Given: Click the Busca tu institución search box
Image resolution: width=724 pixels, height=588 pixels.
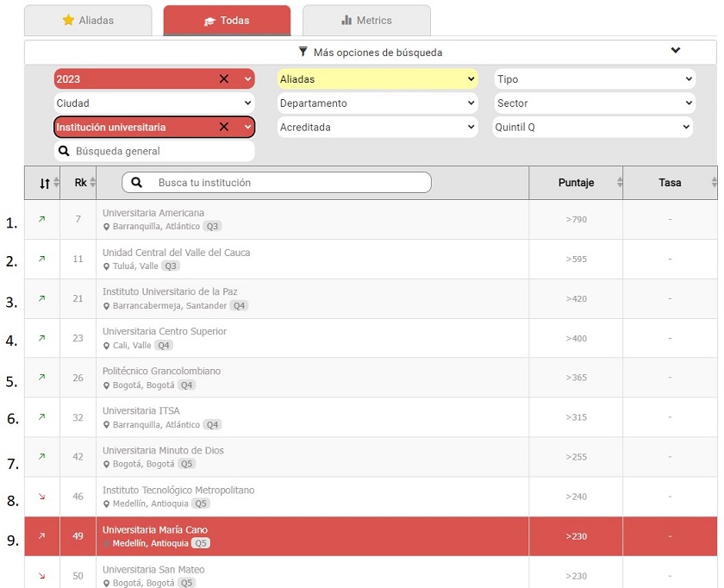Looking at the screenshot, I should point(277,183).
